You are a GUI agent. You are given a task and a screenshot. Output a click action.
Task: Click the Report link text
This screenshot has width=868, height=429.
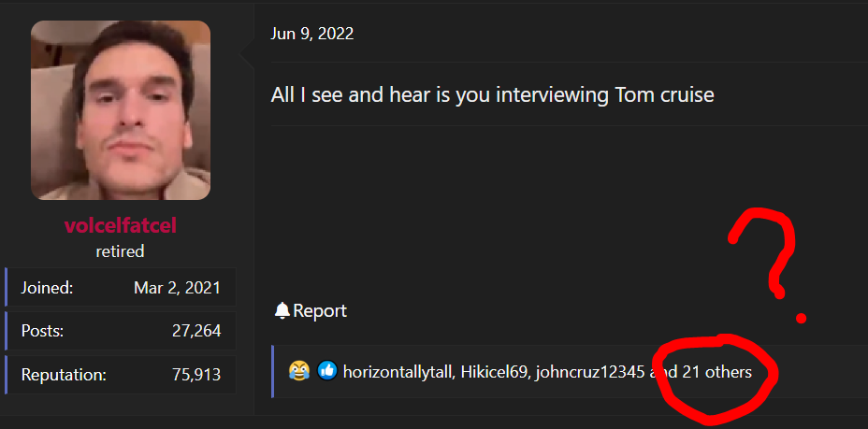coord(320,311)
